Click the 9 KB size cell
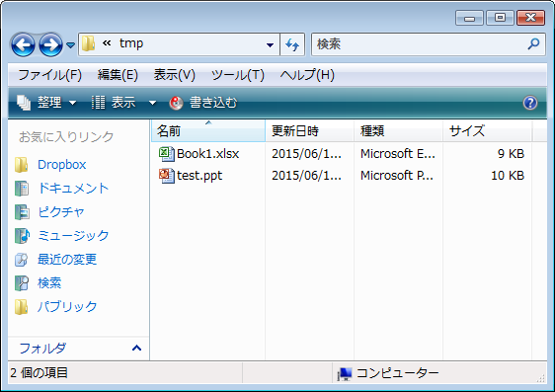The width and height of the screenshot is (555, 392). coord(511,154)
